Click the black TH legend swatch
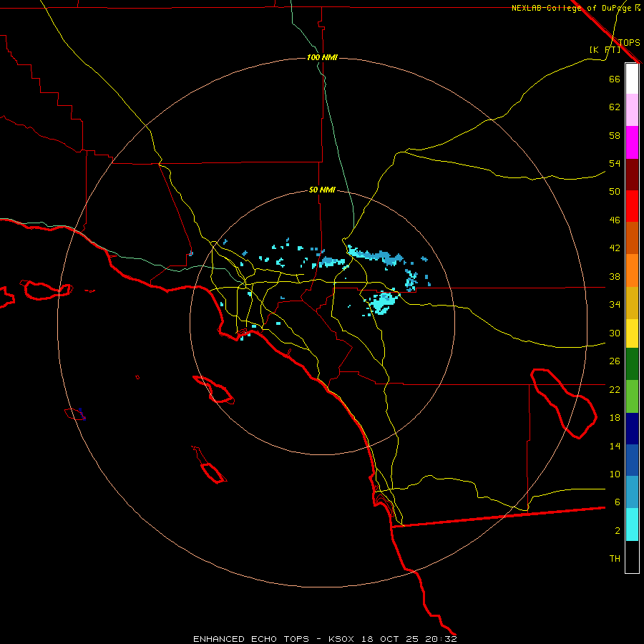The image size is (644, 644). click(x=632, y=557)
